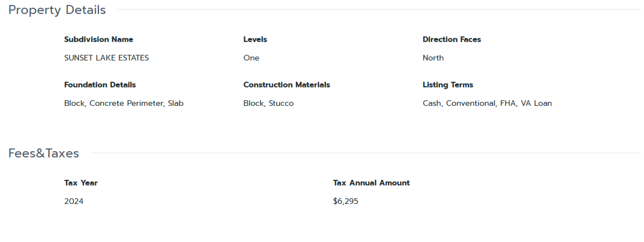The width and height of the screenshot is (644, 242).
Task: Click the VA Loan listing term
Action: point(536,103)
